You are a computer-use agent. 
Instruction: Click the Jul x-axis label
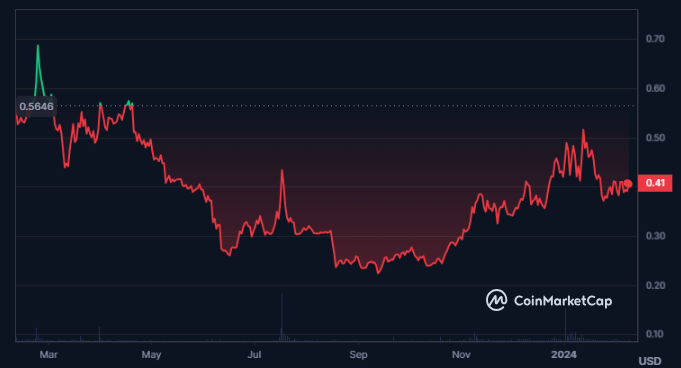pyautogui.click(x=254, y=355)
